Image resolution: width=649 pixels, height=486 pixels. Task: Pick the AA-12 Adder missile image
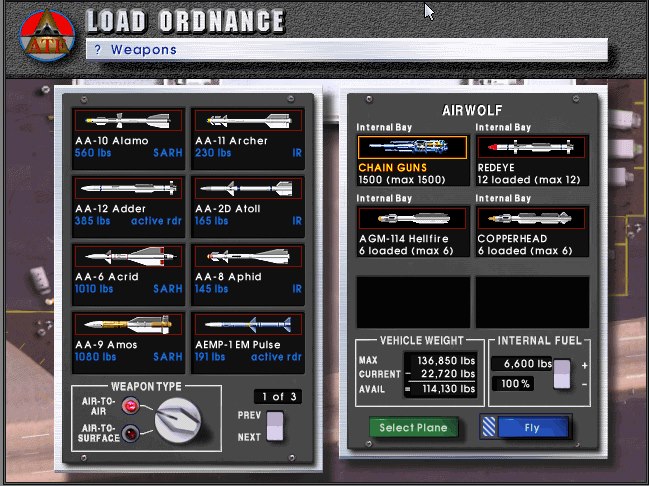(x=128, y=188)
